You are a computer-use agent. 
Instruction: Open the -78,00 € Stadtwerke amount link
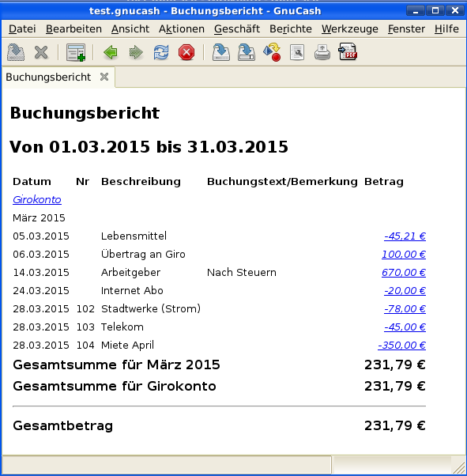click(x=405, y=308)
